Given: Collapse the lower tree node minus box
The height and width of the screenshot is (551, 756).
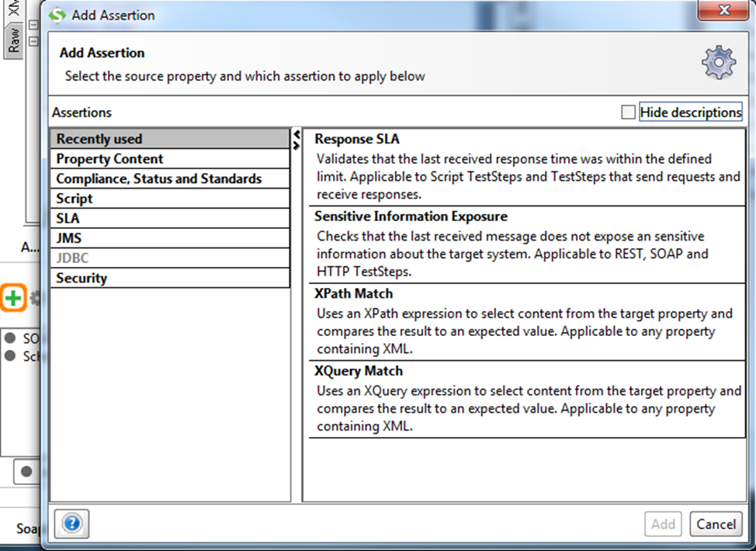Looking at the screenshot, I should [x=33, y=40].
